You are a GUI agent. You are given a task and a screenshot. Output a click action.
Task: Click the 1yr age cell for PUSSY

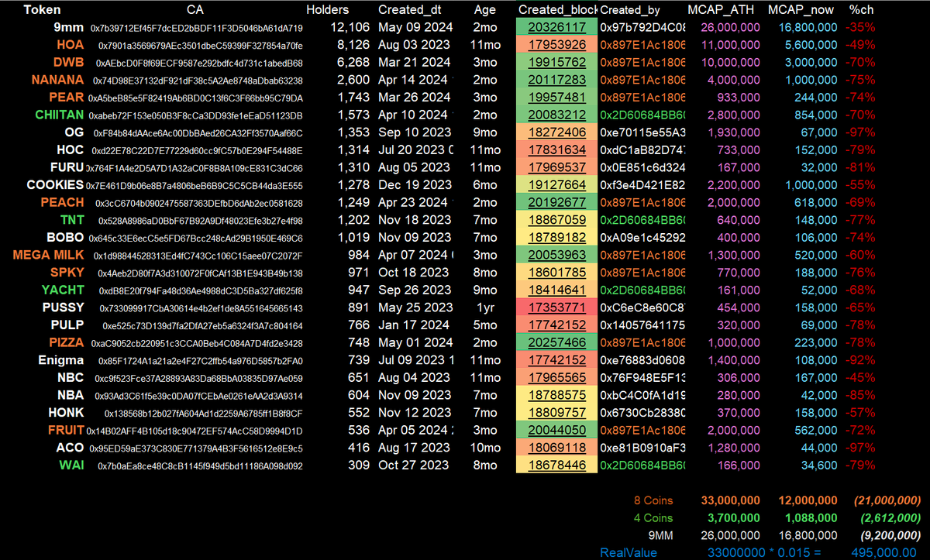[x=485, y=307]
